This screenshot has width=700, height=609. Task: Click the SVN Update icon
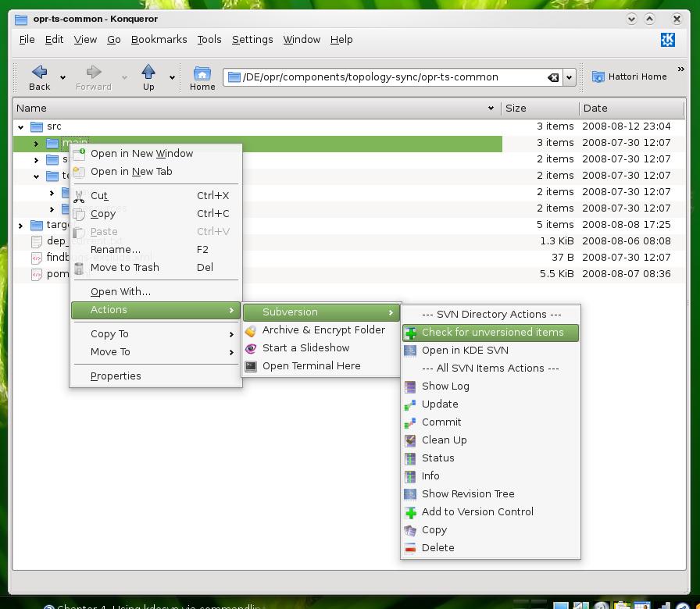(x=410, y=404)
